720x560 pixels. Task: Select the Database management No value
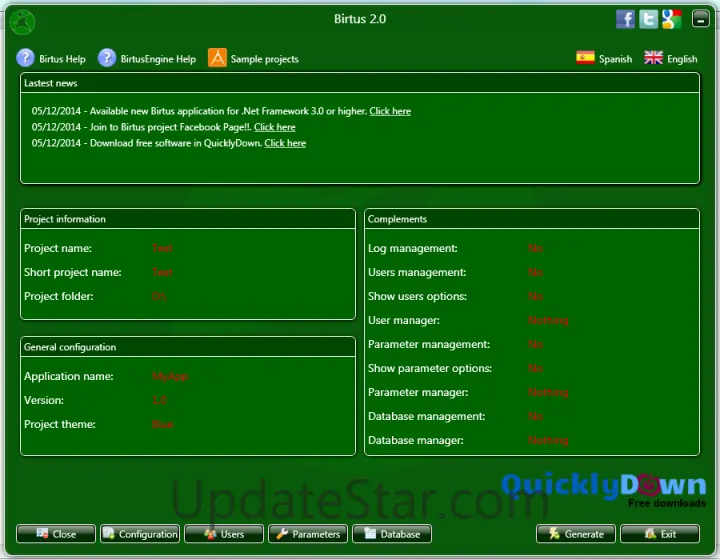pos(535,416)
